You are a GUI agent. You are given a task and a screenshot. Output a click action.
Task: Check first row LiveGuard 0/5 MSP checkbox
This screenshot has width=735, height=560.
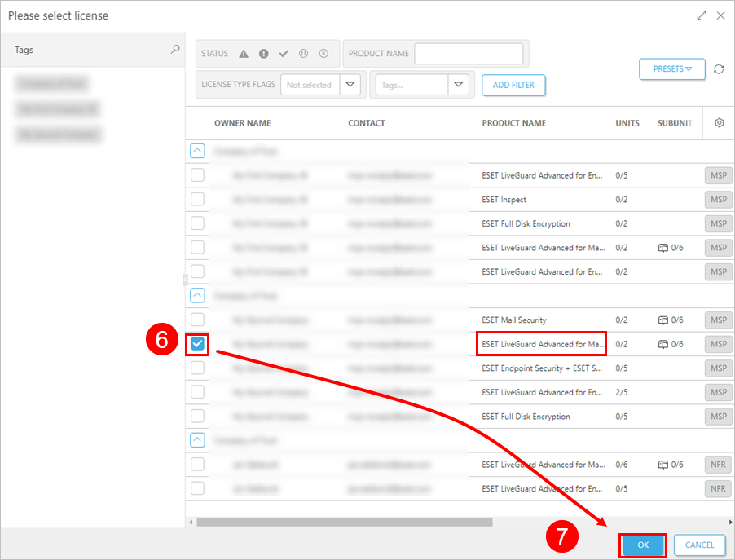pyautogui.click(x=197, y=175)
